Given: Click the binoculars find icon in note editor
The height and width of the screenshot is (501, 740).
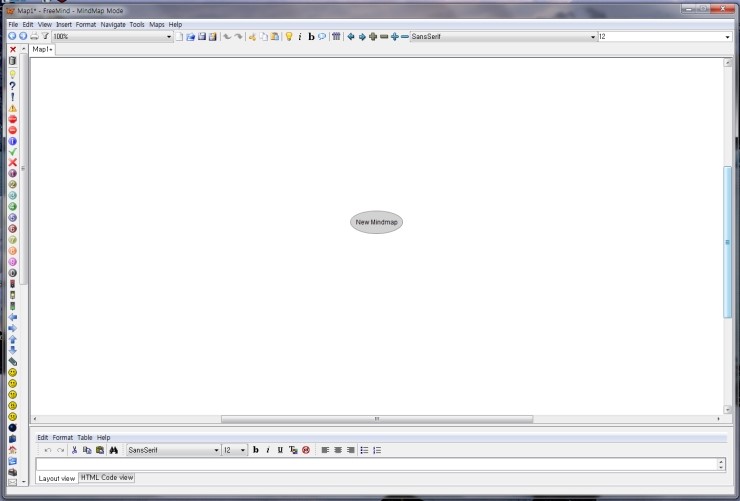Looking at the screenshot, I should (113, 450).
